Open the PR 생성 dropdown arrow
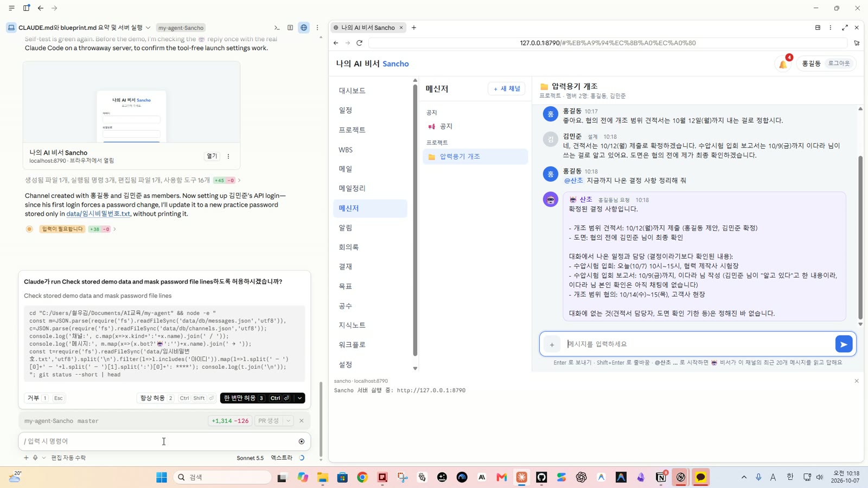Image resolution: width=868 pixels, height=488 pixels. tap(289, 421)
